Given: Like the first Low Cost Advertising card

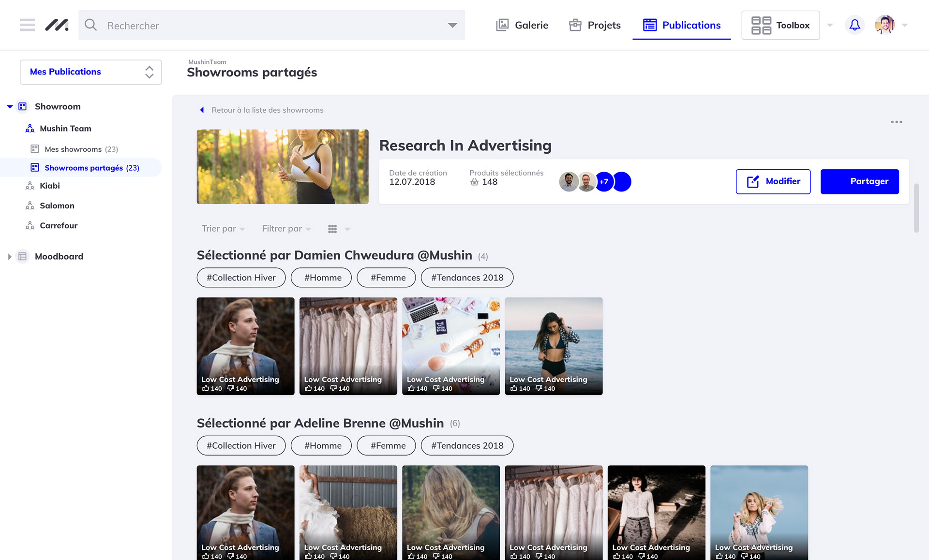Looking at the screenshot, I should [x=206, y=388].
